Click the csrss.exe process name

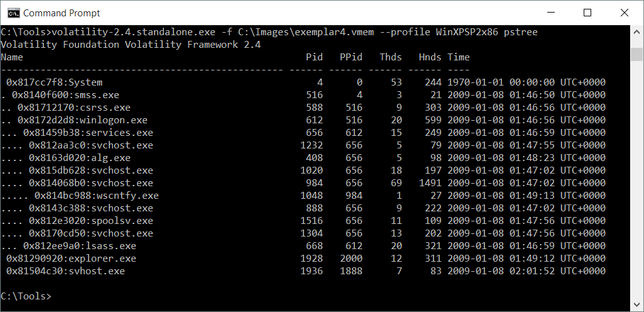[x=105, y=108]
